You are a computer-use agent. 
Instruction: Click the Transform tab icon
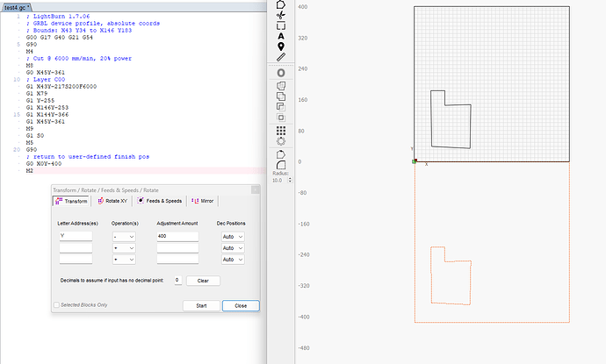tap(59, 201)
